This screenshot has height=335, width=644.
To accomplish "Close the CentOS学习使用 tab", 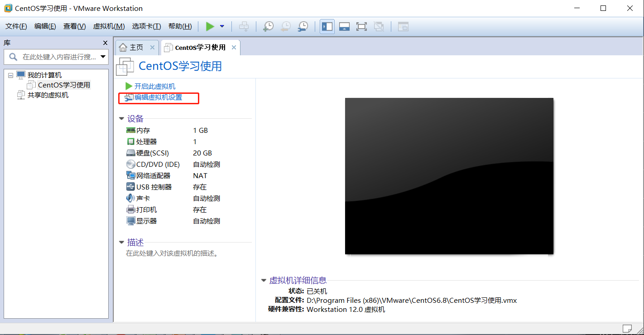I will (x=234, y=48).
